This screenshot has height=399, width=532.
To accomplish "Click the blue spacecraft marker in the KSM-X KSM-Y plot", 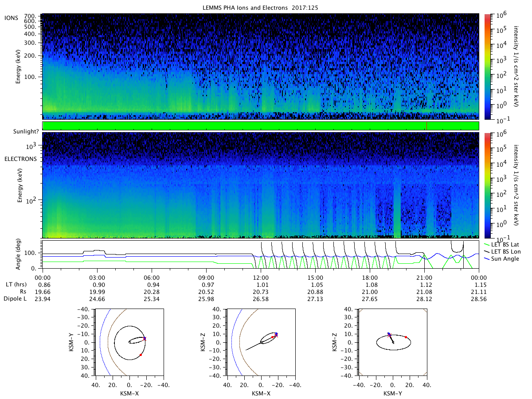I will tap(145, 339).
